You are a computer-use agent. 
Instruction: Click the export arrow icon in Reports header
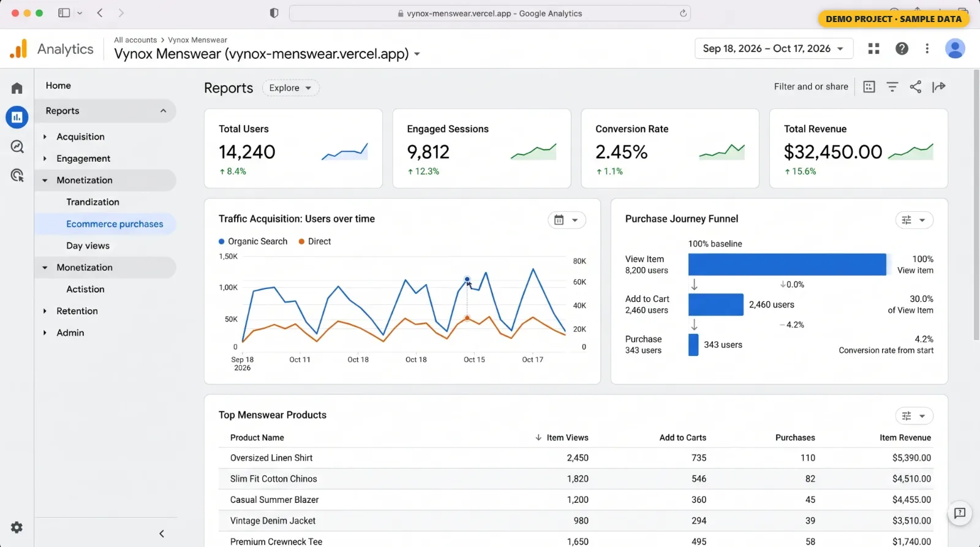point(939,87)
